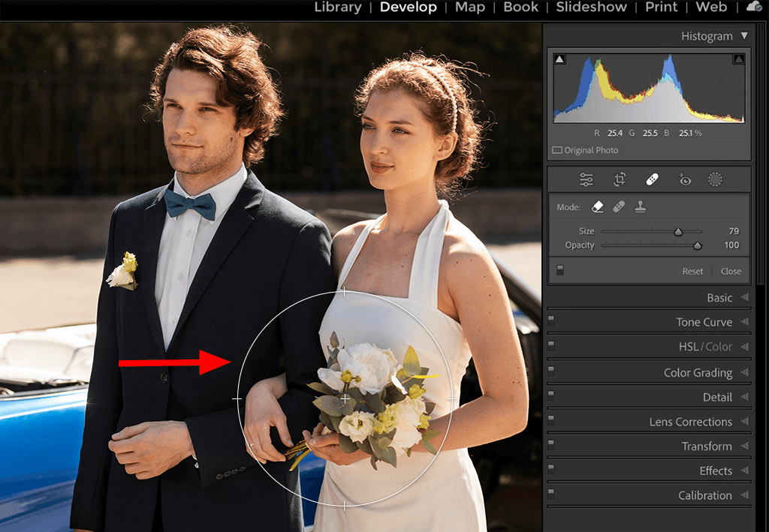The image size is (769, 532).
Task: Expand the Calibration panel arrow
Action: pos(745,494)
